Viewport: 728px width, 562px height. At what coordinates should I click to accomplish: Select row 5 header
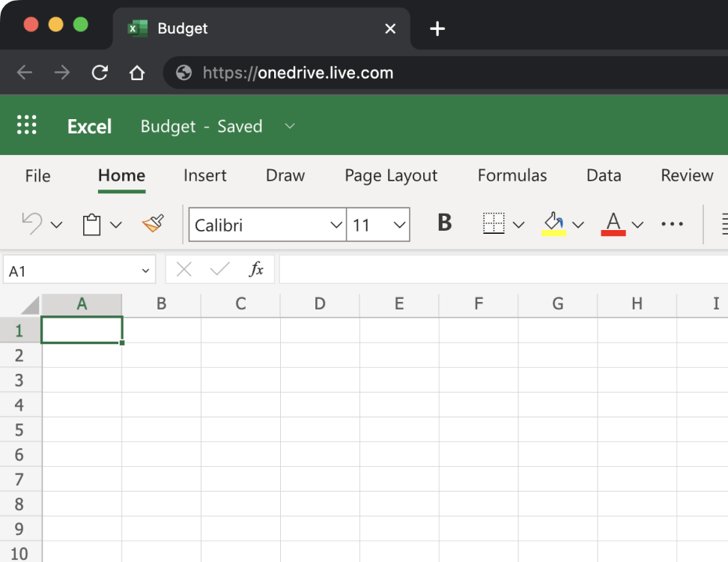tap(20, 429)
